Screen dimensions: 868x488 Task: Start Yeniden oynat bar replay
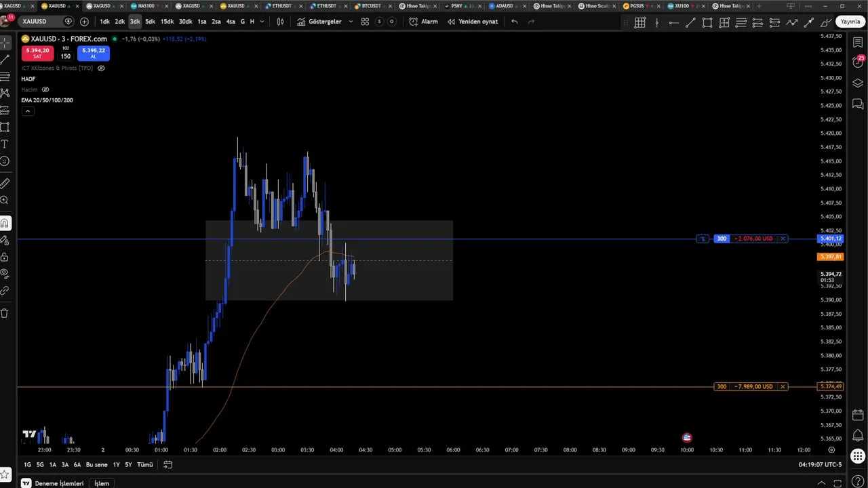[x=473, y=22]
